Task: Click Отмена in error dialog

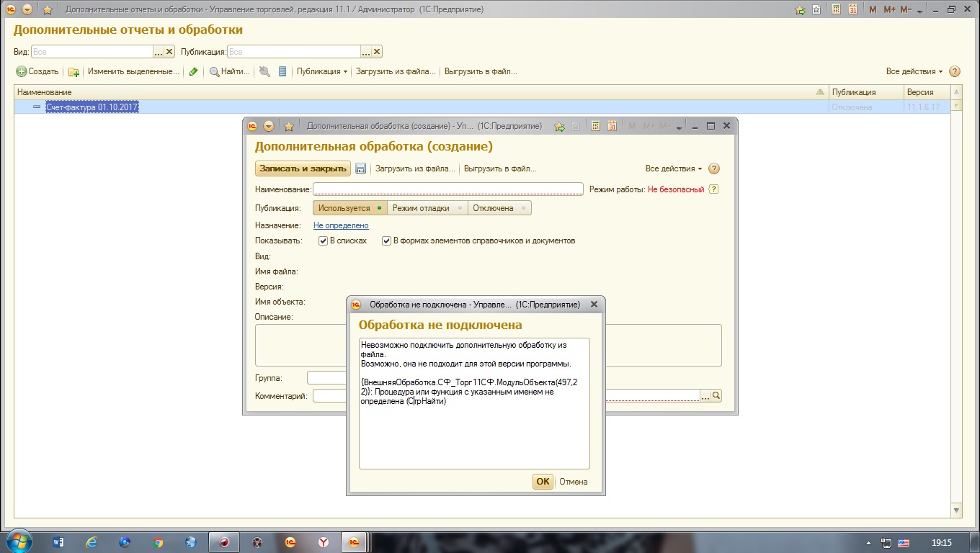Action: point(574,482)
